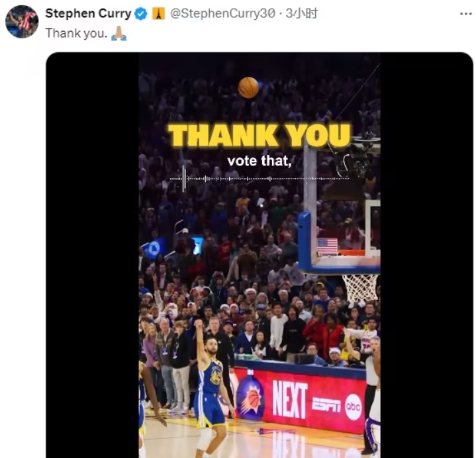Image resolution: width=476 pixels, height=458 pixels.
Task: Click the praying hands emoji in the tweet
Action: (119, 33)
